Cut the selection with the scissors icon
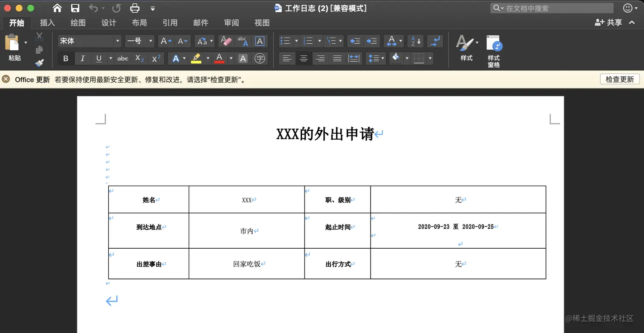This screenshot has width=644, height=333. 40,37
